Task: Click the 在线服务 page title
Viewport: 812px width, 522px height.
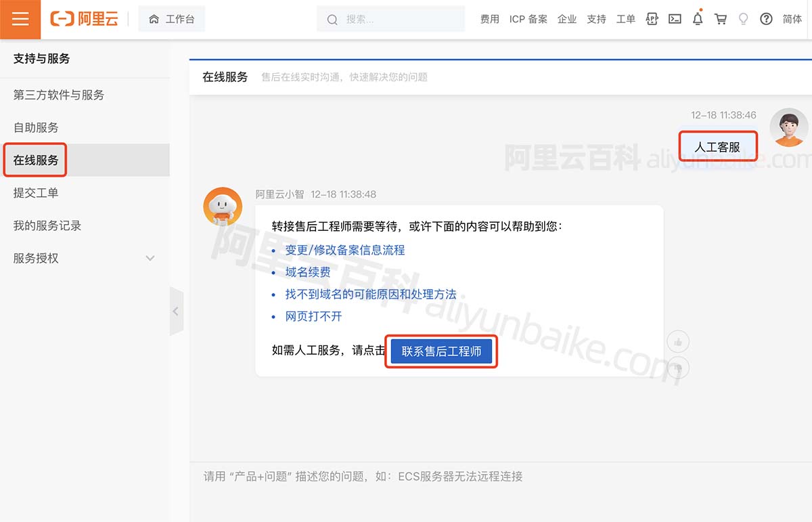Action: coord(225,77)
